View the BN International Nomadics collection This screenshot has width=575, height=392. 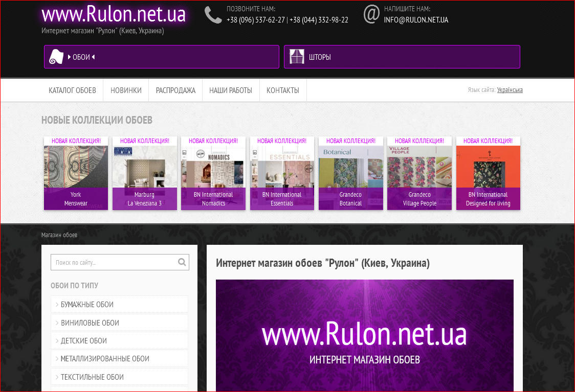pyautogui.click(x=213, y=173)
